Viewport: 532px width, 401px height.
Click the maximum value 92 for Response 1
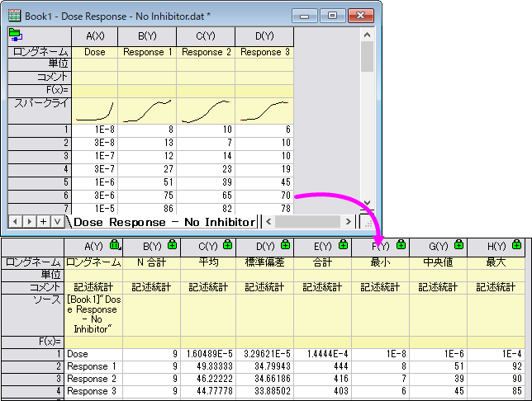(496, 366)
